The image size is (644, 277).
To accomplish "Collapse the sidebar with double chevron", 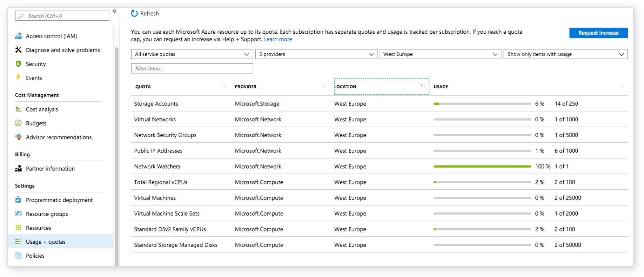I will coord(115,11).
